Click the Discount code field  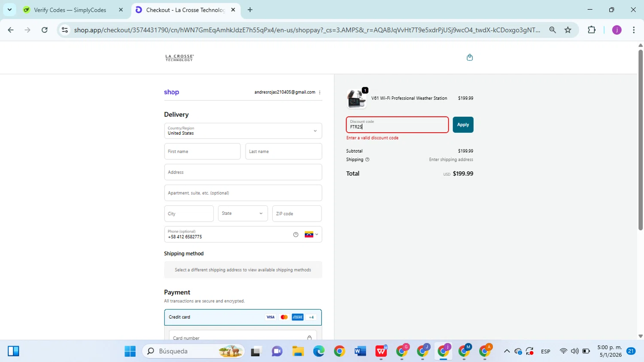coord(398,125)
